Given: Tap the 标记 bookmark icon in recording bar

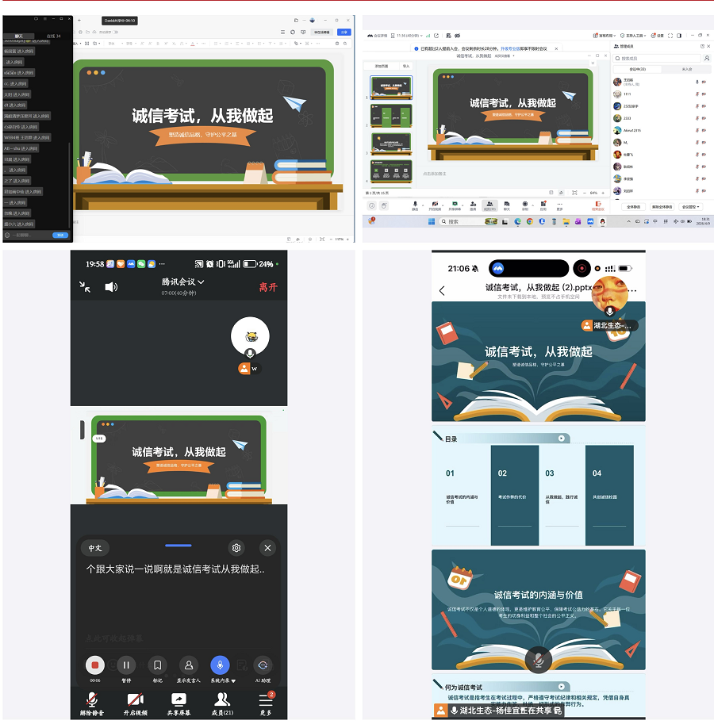Looking at the screenshot, I should pos(159,665).
